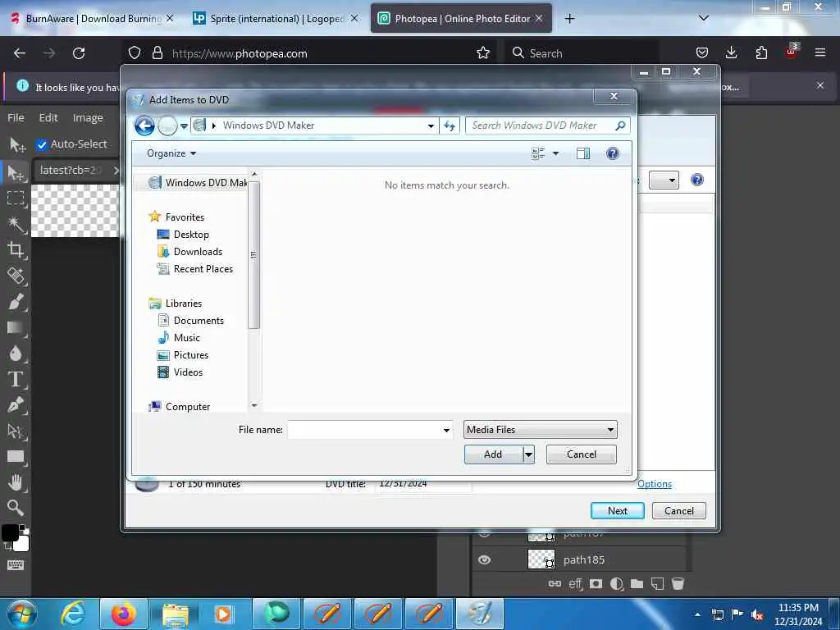840x630 pixels.
Task: Click the help icon in DVD Maker window
Action: click(697, 180)
